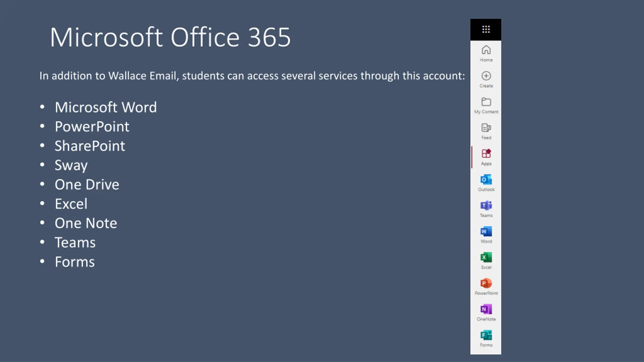Launch Forms from the sidebar

(486, 338)
